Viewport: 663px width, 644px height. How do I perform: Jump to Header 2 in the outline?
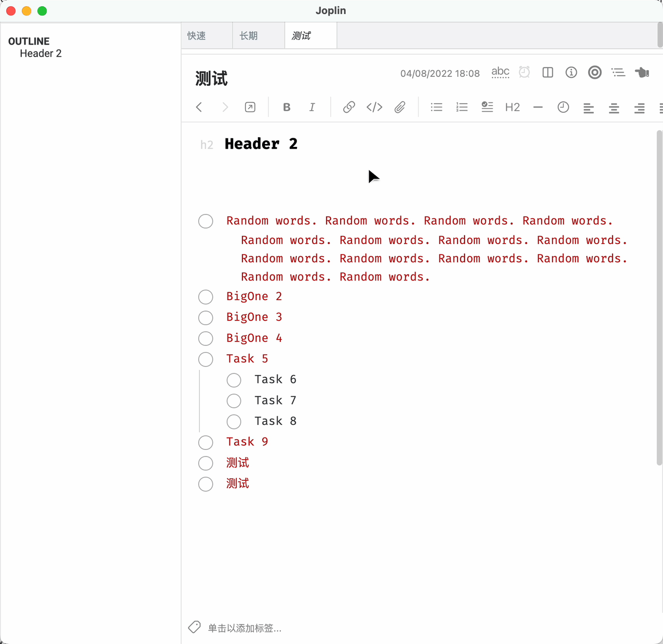pyautogui.click(x=40, y=53)
